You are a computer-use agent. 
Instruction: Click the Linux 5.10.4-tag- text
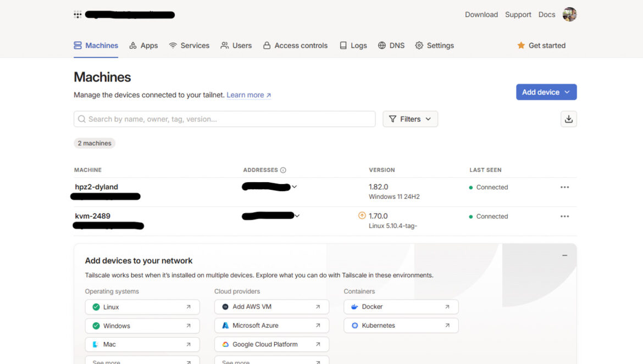[393, 226]
